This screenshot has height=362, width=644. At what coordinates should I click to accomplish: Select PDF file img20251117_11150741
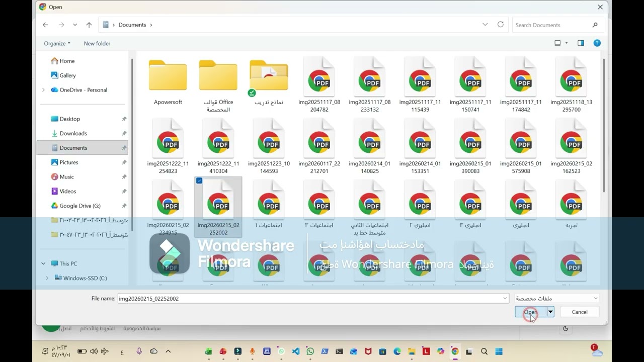tap(470, 84)
